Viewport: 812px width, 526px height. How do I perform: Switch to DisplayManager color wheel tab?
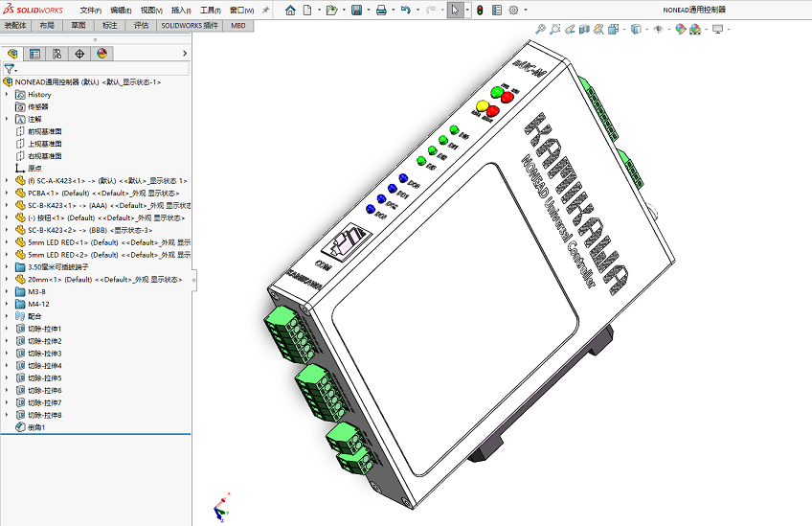(x=102, y=54)
